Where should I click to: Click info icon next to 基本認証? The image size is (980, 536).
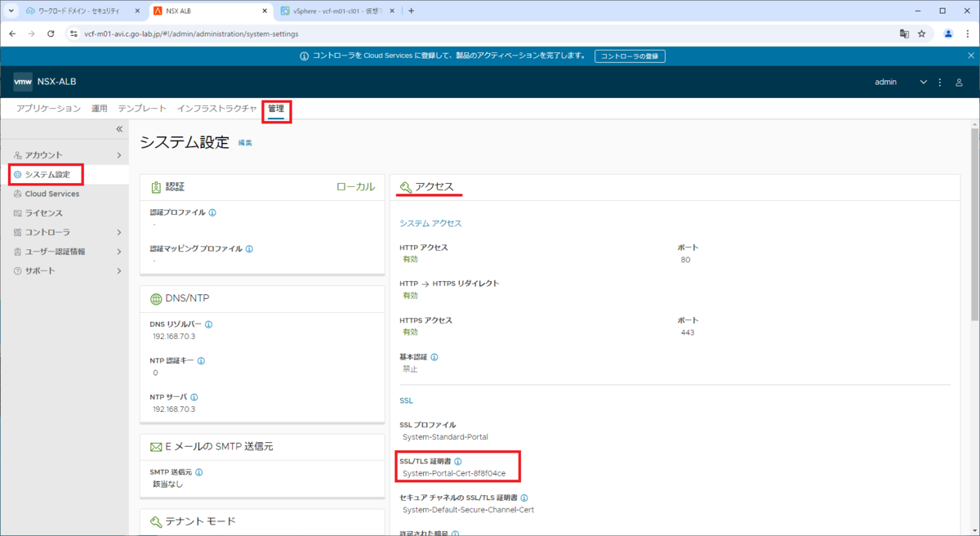point(434,357)
